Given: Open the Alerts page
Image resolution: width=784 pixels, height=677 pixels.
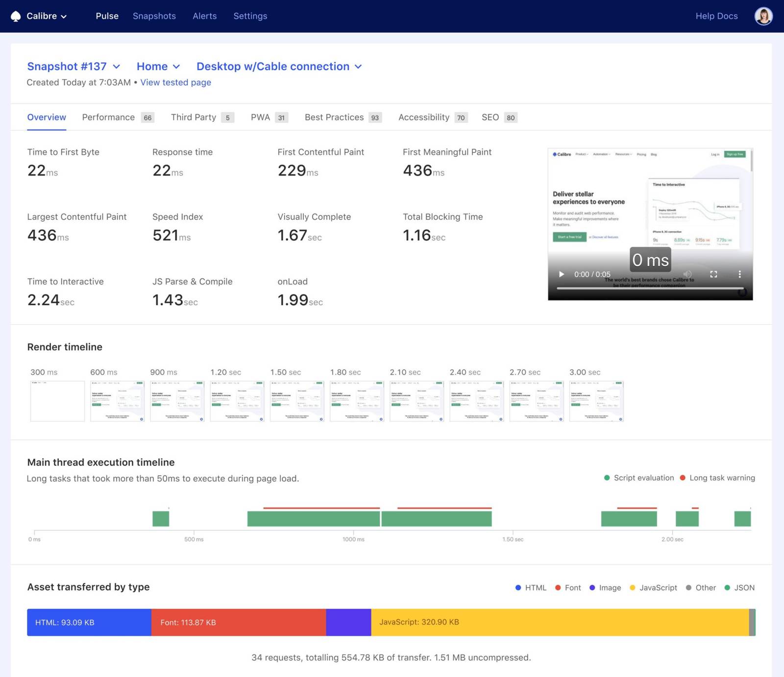Looking at the screenshot, I should coord(204,16).
